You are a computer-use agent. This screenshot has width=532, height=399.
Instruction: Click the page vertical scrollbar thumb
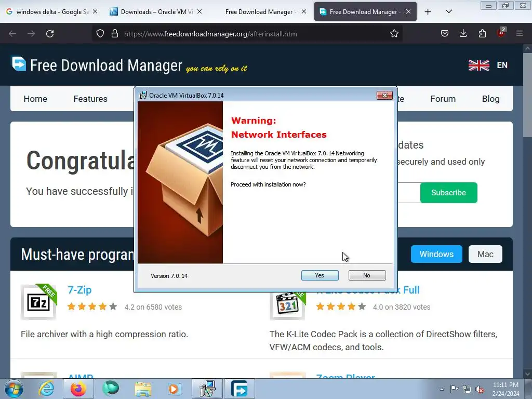[x=528, y=95]
